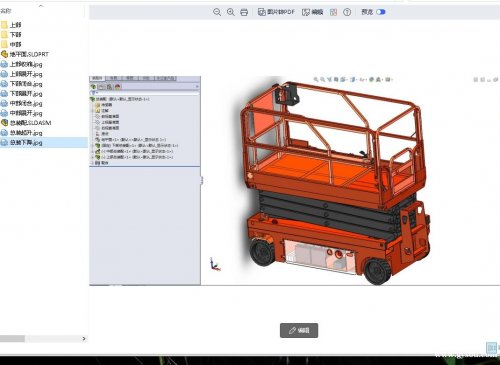The width and height of the screenshot is (500, 365).
Task: Click the circled info icon in toolbar
Action: (x=347, y=12)
